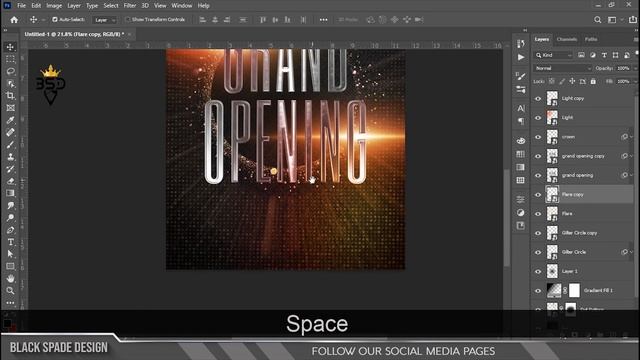The image size is (640, 360).
Task: Align top edges in options bar
Action: click(263, 20)
